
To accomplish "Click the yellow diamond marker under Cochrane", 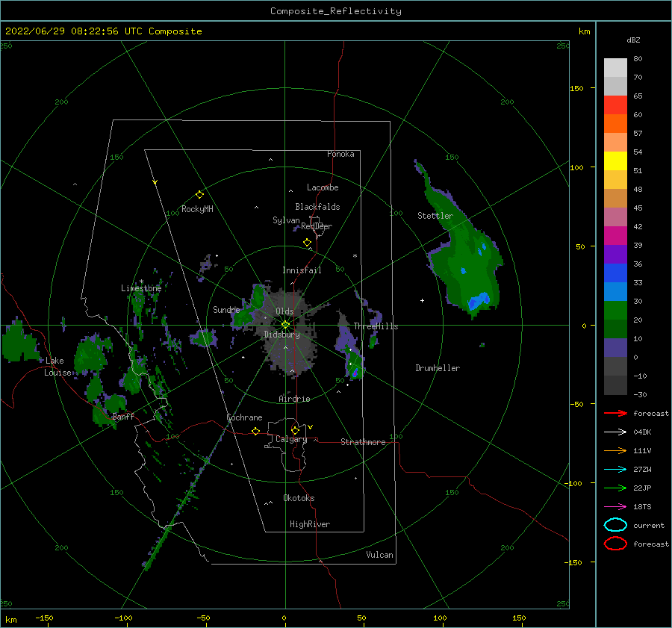I will pyautogui.click(x=256, y=431).
